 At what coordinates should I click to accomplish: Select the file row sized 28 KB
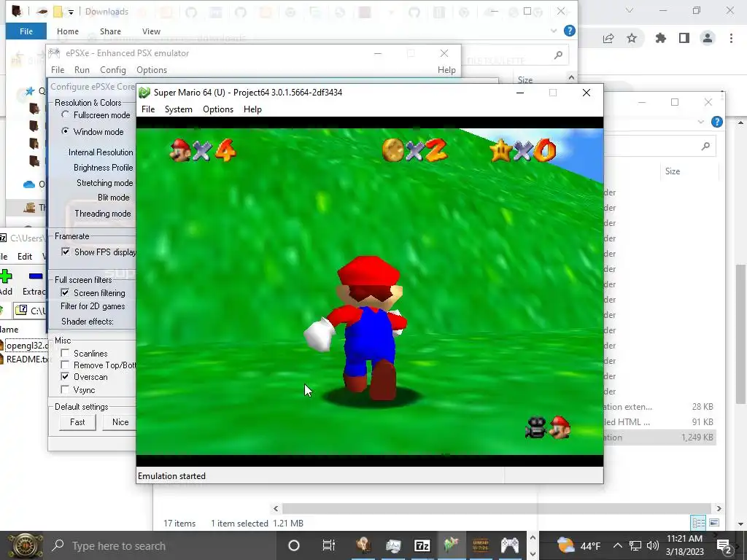tap(659, 407)
